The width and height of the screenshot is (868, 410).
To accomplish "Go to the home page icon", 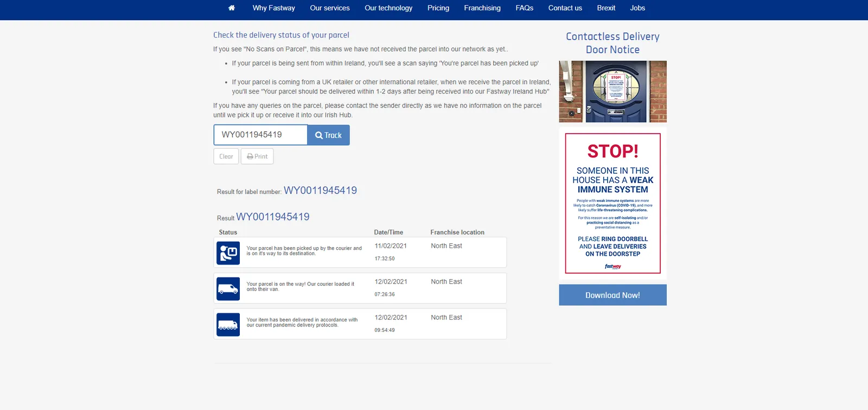I will pos(232,8).
